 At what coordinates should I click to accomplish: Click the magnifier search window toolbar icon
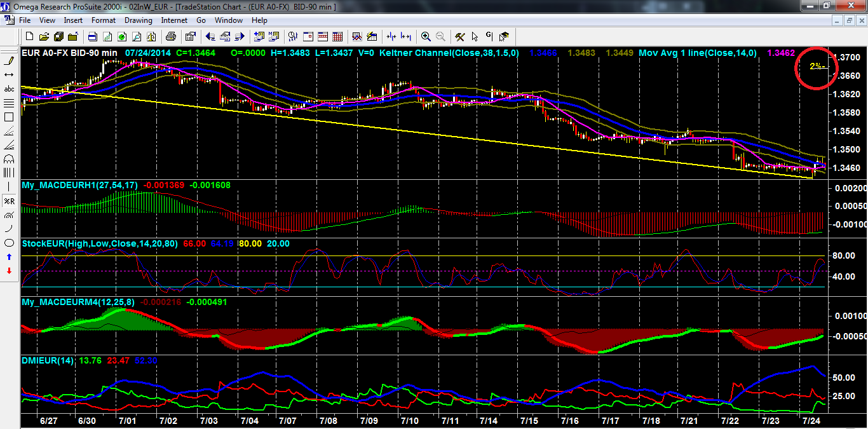[x=136, y=36]
